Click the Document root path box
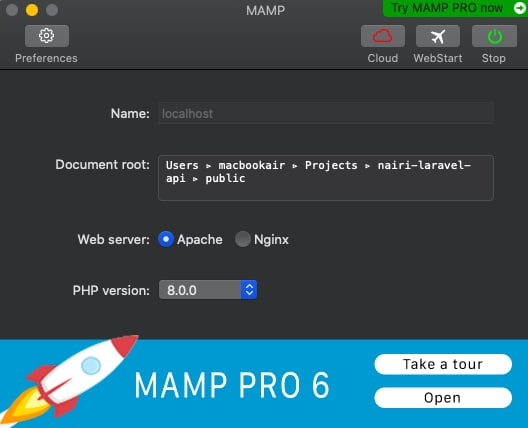This screenshot has height=428, width=528. (326, 178)
